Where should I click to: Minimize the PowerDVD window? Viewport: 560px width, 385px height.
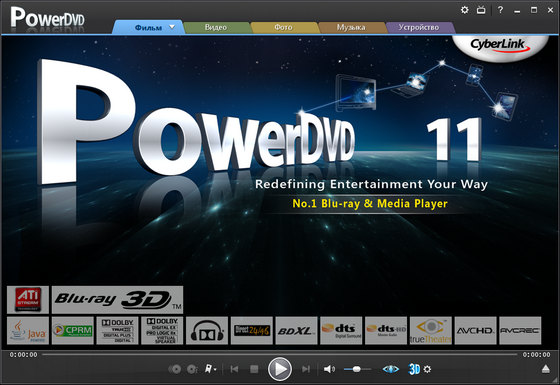pyautogui.click(x=517, y=10)
